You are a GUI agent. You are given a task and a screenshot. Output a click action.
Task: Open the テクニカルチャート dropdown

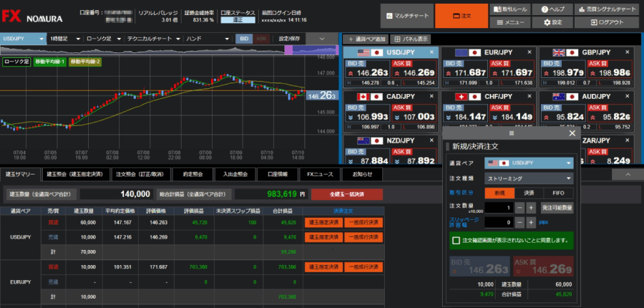tap(154, 39)
